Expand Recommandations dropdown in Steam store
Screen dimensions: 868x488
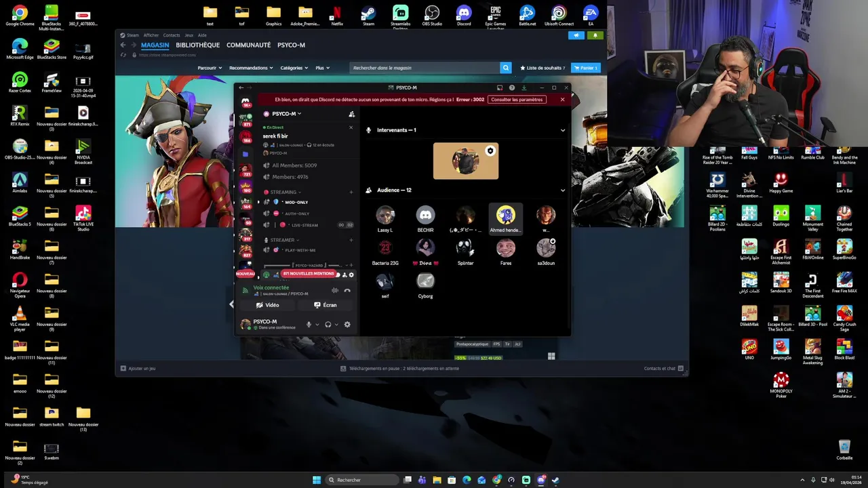coord(251,68)
